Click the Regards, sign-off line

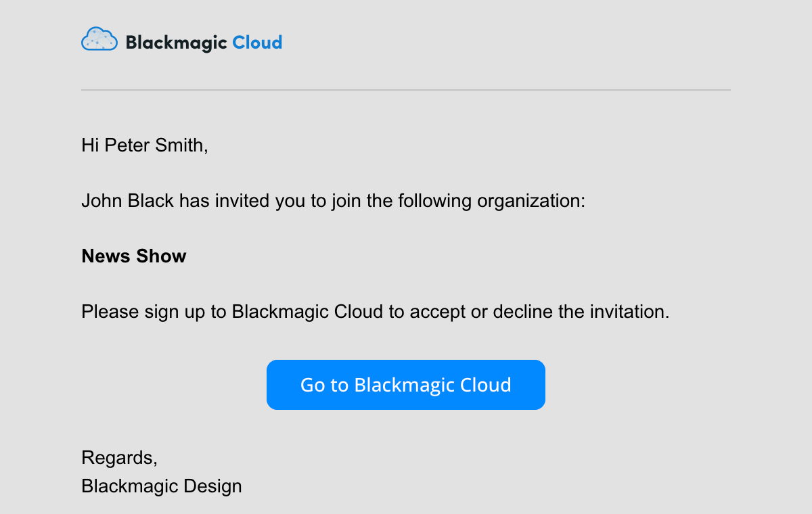pyautogui.click(x=120, y=458)
